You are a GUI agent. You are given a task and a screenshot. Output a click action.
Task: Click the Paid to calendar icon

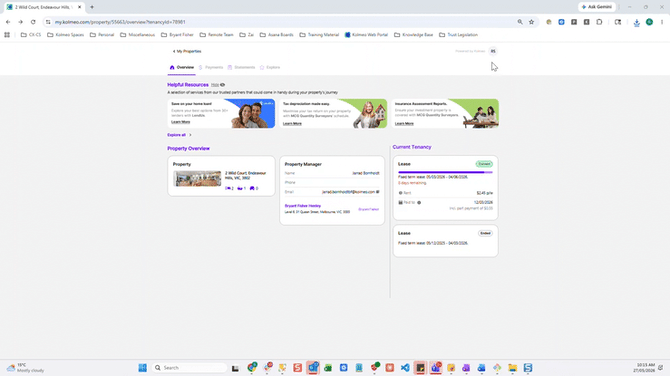pos(400,203)
